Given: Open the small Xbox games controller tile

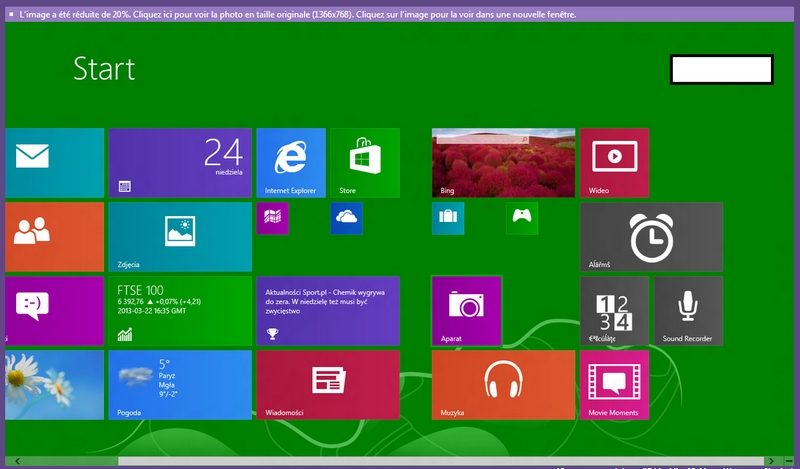Looking at the screenshot, I should pos(521,218).
